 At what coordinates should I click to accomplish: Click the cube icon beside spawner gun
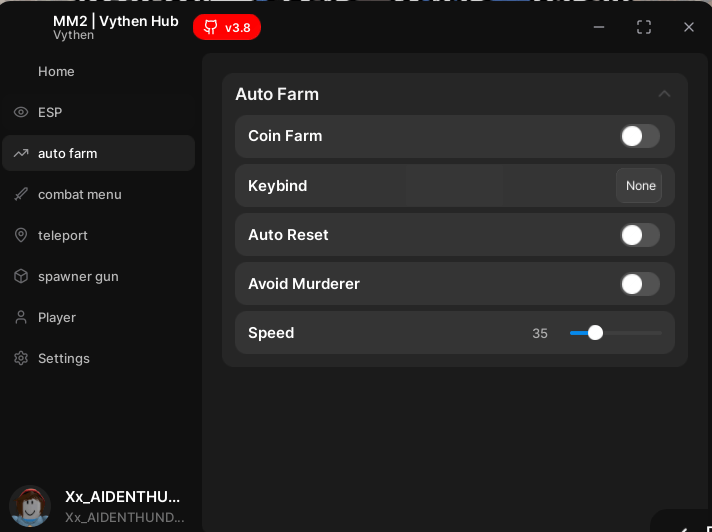21,276
